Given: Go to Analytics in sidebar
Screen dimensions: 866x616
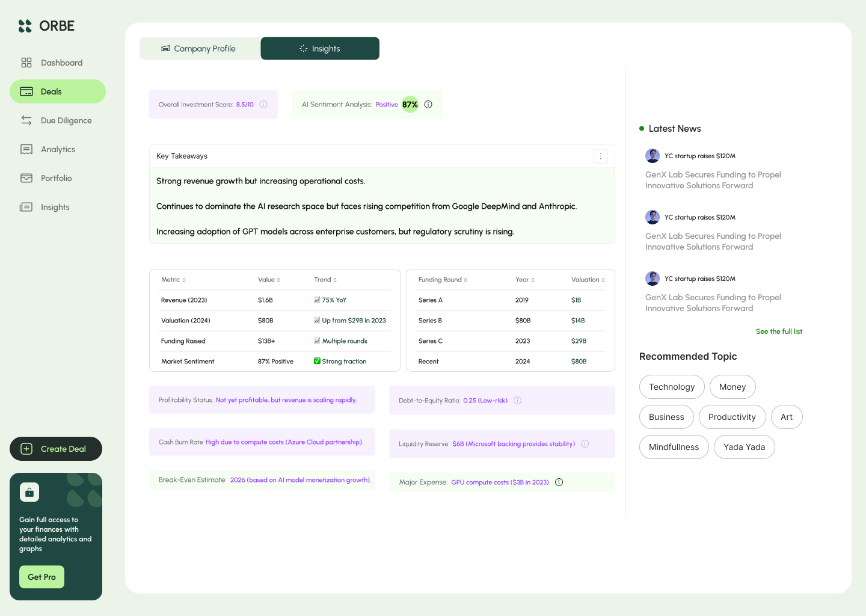Looking at the screenshot, I should [58, 149].
